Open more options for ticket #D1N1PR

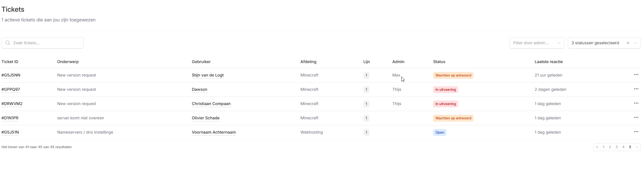coord(636,118)
